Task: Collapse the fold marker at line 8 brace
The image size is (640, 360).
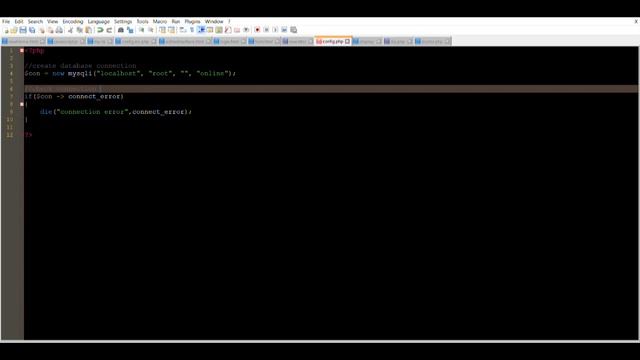Action: 22,104
